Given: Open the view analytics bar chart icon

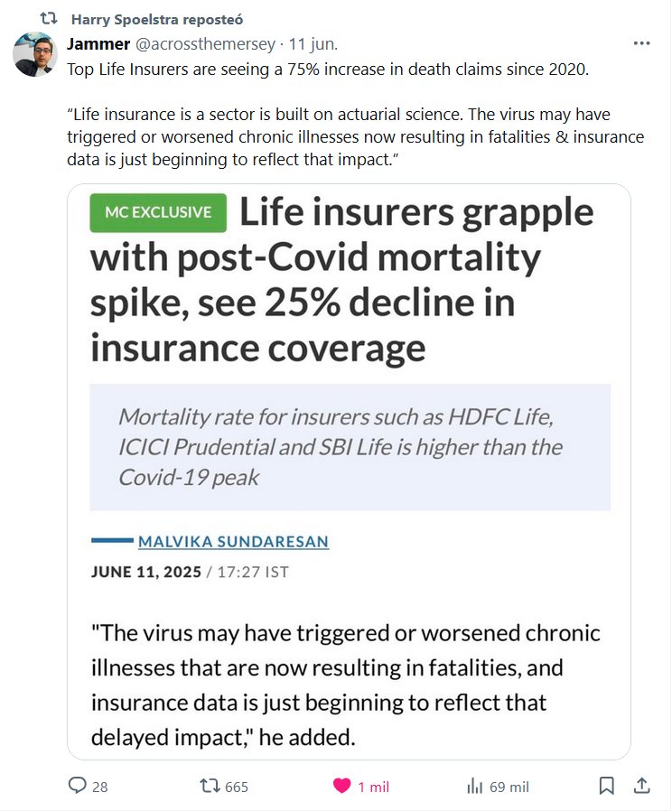Looking at the screenshot, I should [x=475, y=787].
